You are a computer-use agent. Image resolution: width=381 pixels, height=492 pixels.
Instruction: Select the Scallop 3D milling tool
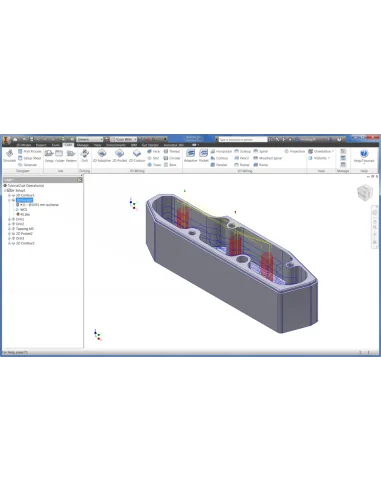242,151
